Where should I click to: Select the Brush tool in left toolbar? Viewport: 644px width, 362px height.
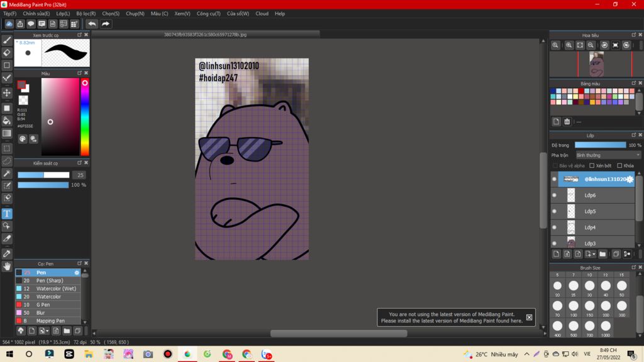tap(7, 40)
